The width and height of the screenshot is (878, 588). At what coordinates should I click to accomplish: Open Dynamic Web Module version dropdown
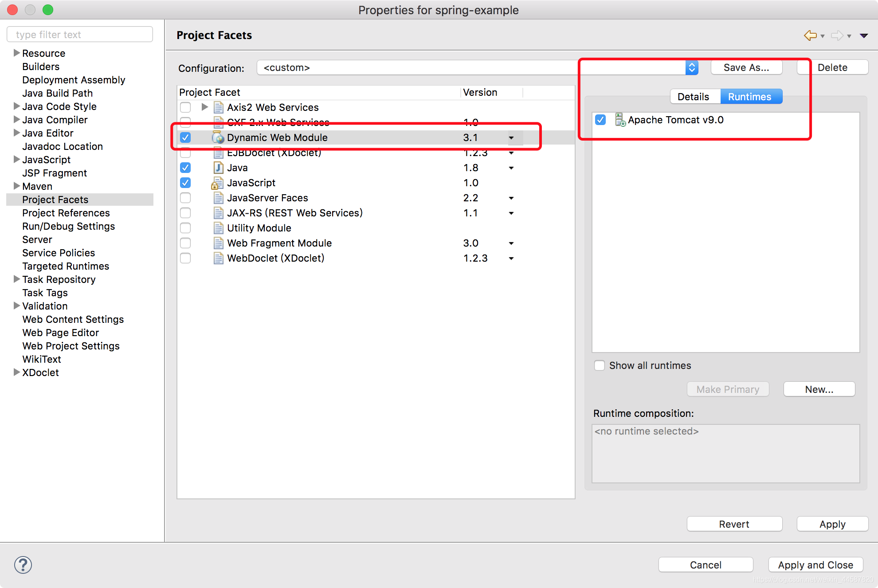click(511, 138)
